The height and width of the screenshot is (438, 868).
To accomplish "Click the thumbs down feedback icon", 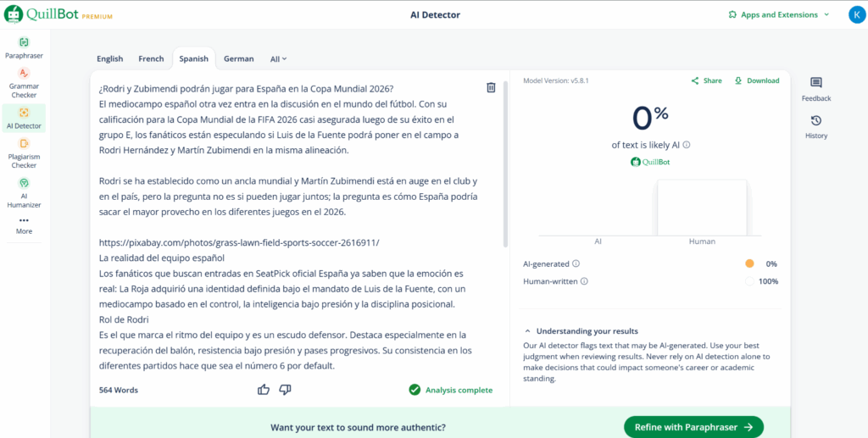I will coord(285,390).
